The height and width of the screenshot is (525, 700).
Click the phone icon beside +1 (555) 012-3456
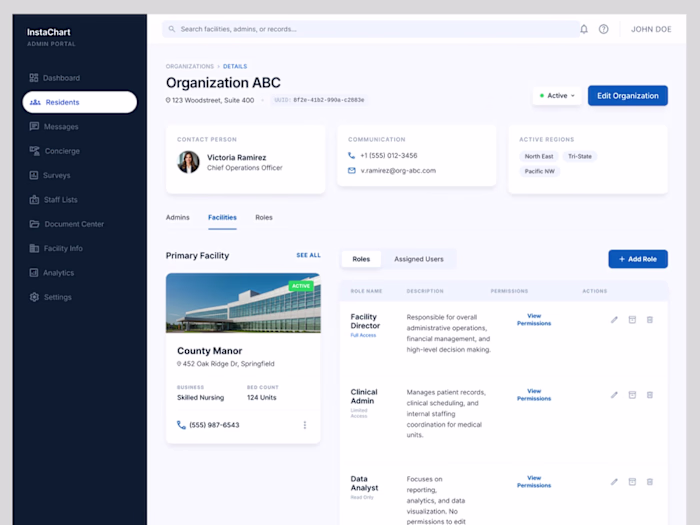coord(351,155)
